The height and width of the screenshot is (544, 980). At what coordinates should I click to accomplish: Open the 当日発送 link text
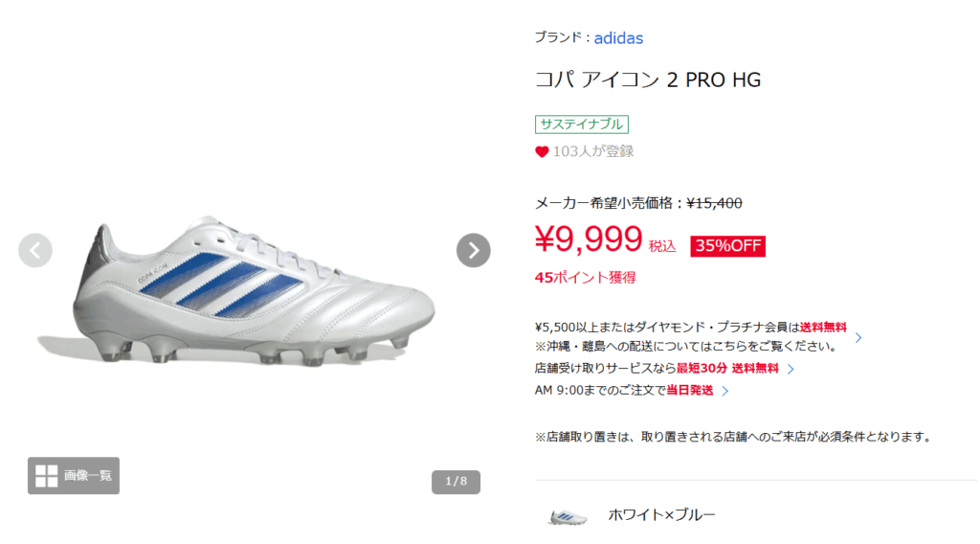click(x=689, y=390)
